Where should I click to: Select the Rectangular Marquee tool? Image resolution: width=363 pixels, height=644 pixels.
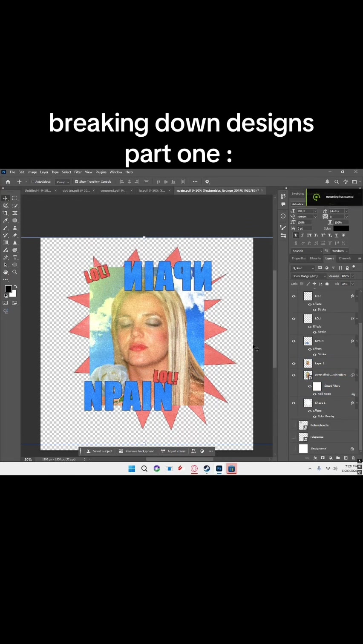(x=15, y=198)
